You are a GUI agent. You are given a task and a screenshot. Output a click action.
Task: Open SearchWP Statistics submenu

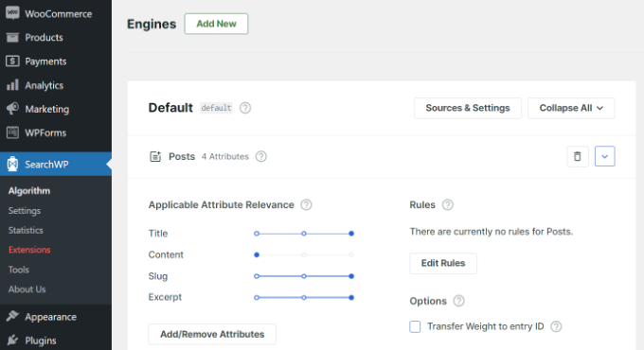26,230
